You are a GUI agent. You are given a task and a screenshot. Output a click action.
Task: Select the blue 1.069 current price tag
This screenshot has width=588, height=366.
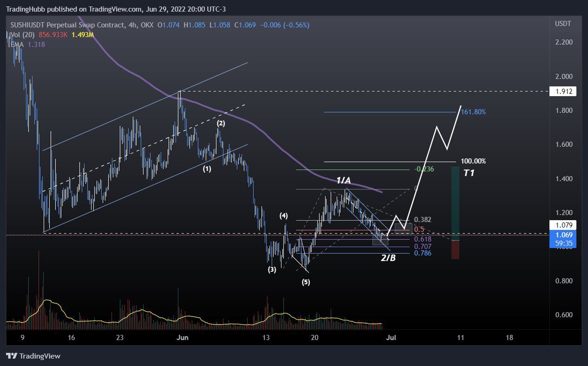(562, 239)
